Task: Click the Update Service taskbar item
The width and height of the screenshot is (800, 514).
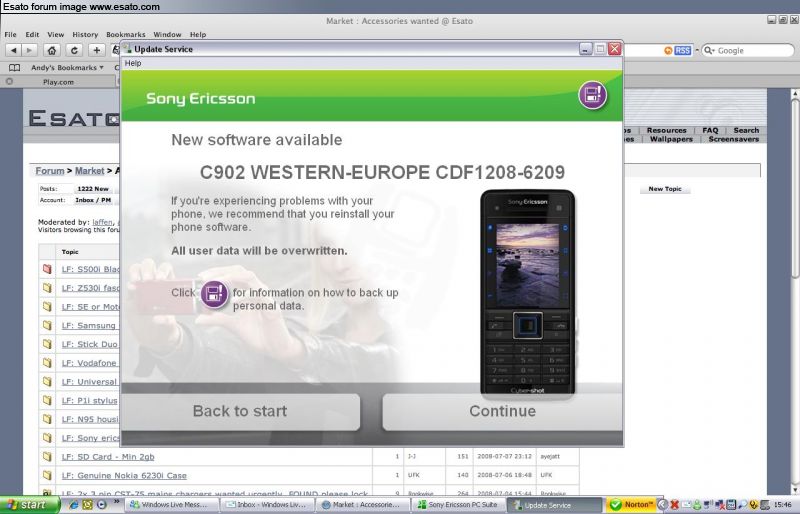Action: click(554, 504)
